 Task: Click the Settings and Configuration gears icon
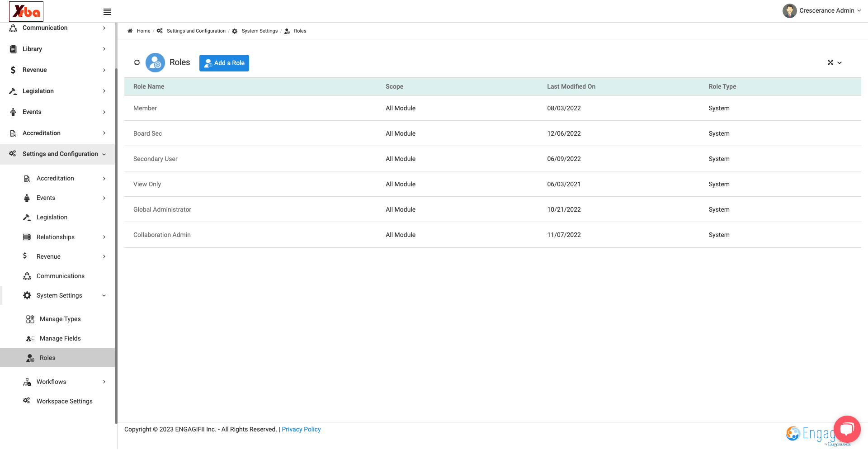tap(13, 154)
